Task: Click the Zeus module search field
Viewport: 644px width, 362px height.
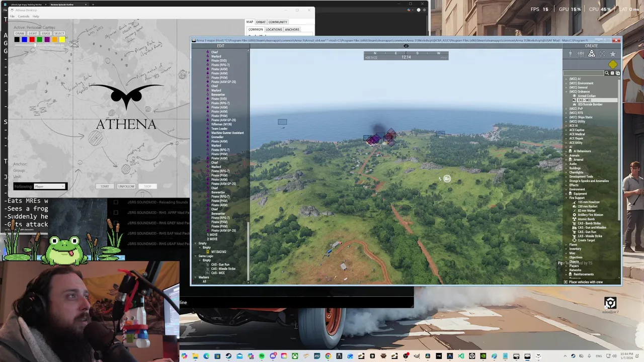Action: point(584,73)
